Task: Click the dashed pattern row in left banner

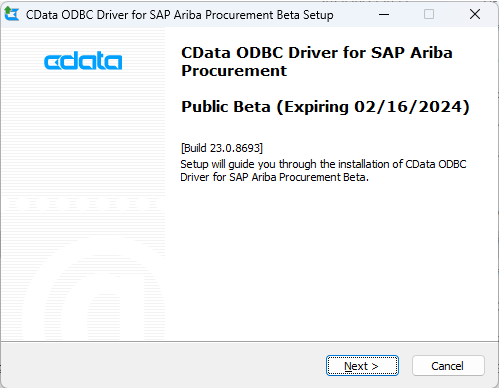Action: point(83,203)
